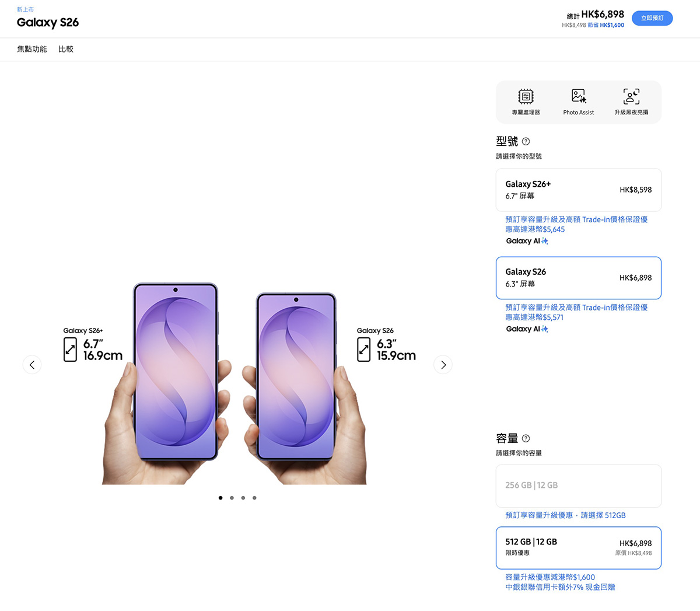Screen dimensions: 700x611
Task: Open S26 trade-in offer link HK$5,571
Action: click(x=576, y=312)
